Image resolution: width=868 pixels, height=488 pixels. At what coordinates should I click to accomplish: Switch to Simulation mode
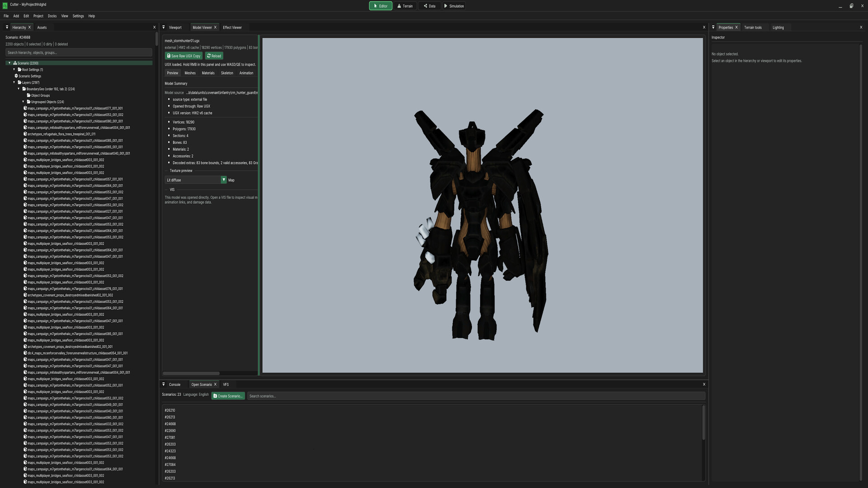click(454, 6)
